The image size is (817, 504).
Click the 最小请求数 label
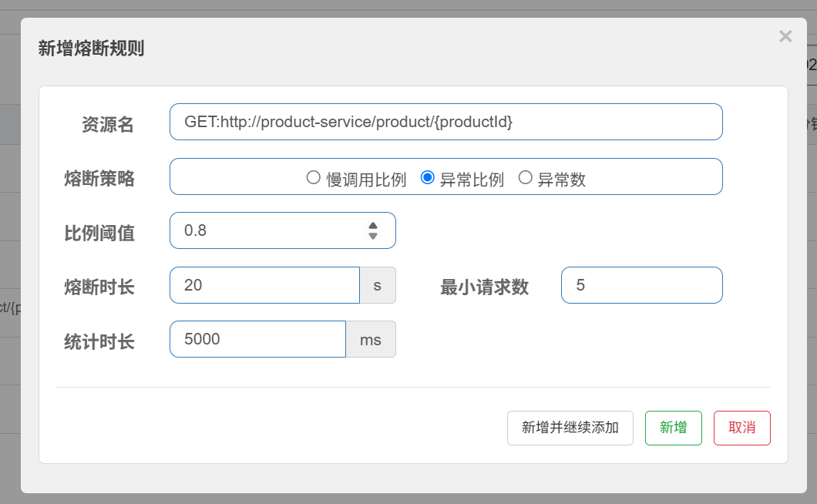(x=484, y=287)
